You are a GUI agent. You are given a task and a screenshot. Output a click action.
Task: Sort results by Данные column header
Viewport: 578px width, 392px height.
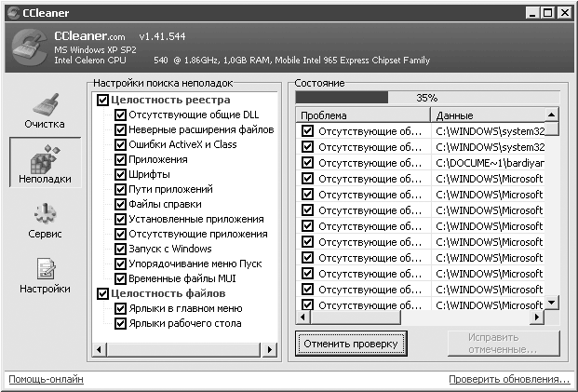pyautogui.click(x=486, y=115)
